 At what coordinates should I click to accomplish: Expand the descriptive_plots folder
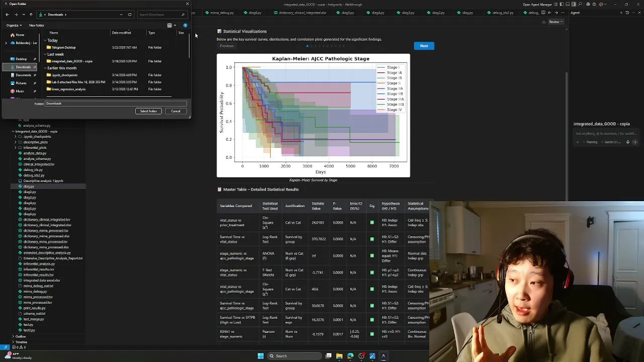pos(35,142)
